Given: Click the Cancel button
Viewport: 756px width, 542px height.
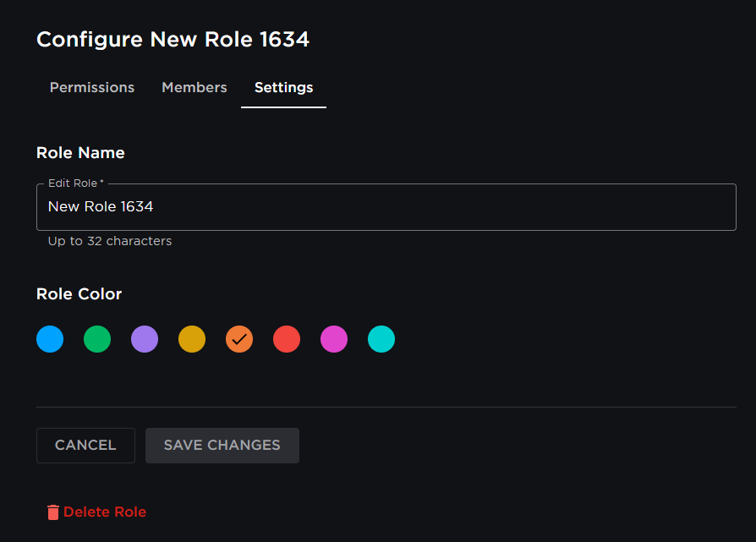Looking at the screenshot, I should 85,446.
